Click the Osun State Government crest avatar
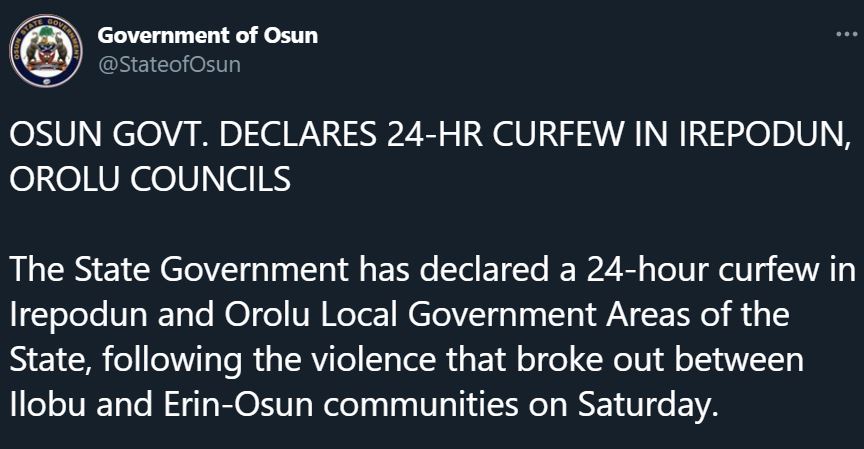 (46, 51)
